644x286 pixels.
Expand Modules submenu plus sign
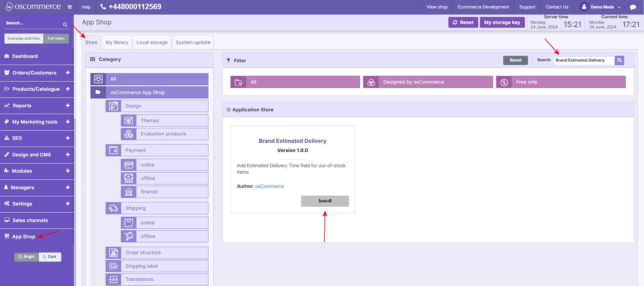pyautogui.click(x=68, y=171)
